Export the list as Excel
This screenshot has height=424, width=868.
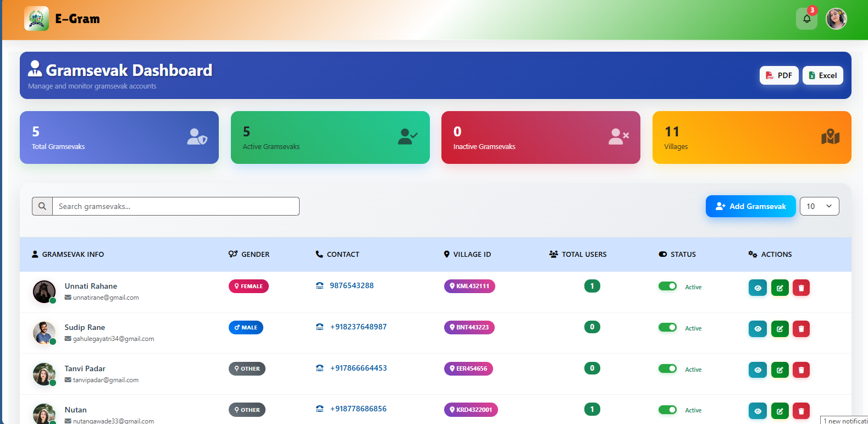pos(822,75)
